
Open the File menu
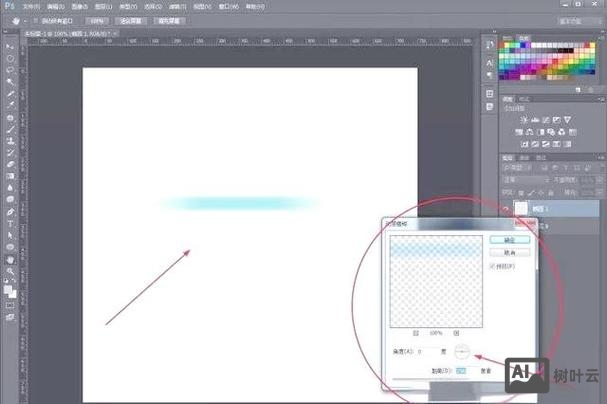[30, 6]
